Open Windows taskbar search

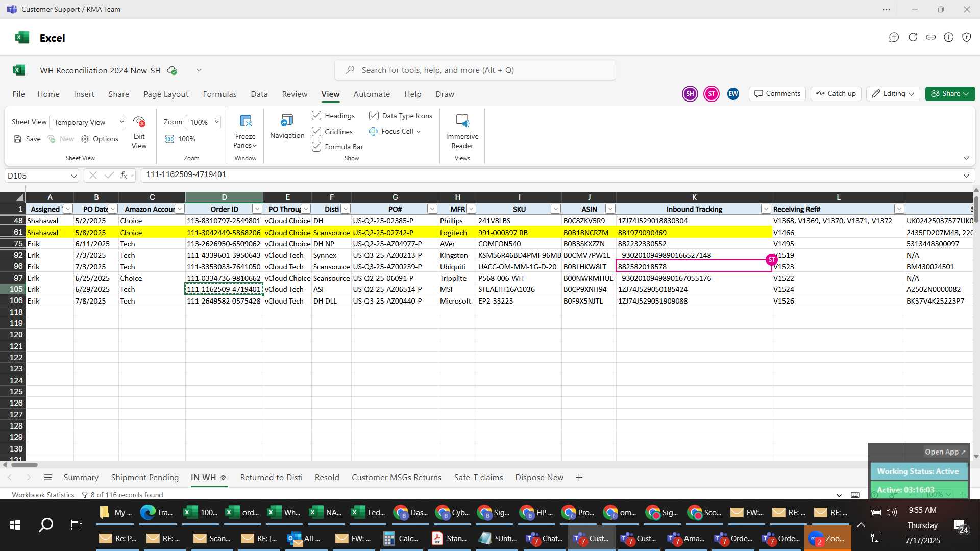(x=46, y=525)
